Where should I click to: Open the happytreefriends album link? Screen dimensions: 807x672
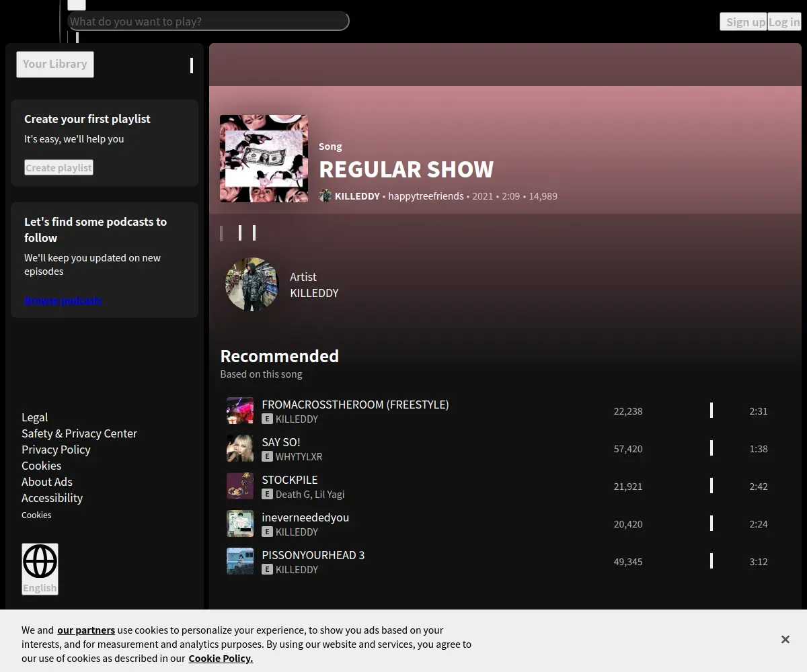pos(426,196)
